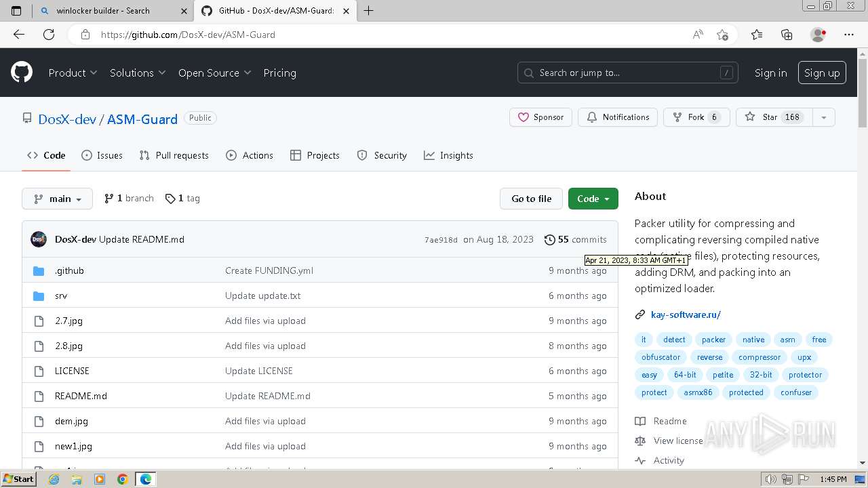The height and width of the screenshot is (488, 868).
Task: Open Windows Start menu
Action: click(18, 479)
